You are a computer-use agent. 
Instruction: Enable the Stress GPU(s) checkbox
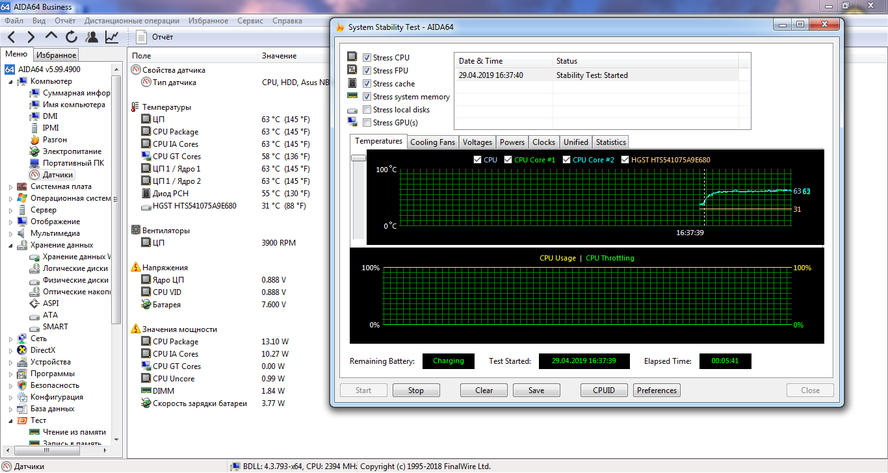coord(367,122)
